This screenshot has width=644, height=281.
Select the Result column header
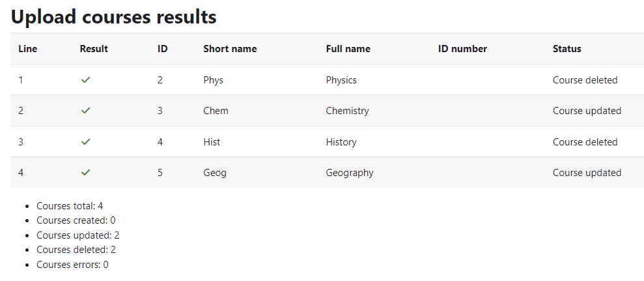click(94, 49)
